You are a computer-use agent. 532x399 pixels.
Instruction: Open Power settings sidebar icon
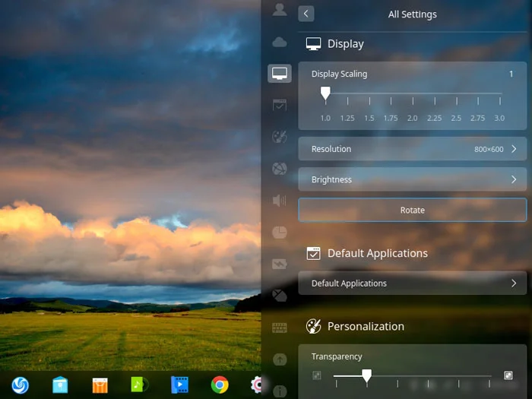pyautogui.click(x=280, y=264)
